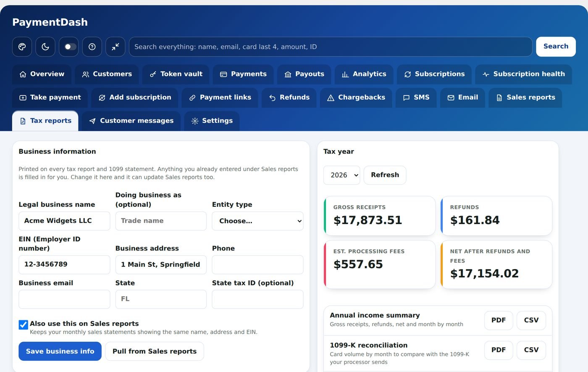The height and width of the screenshot is (372, 588).
Task: Open the Add subscription tab
Action: [x=135, y=98]
